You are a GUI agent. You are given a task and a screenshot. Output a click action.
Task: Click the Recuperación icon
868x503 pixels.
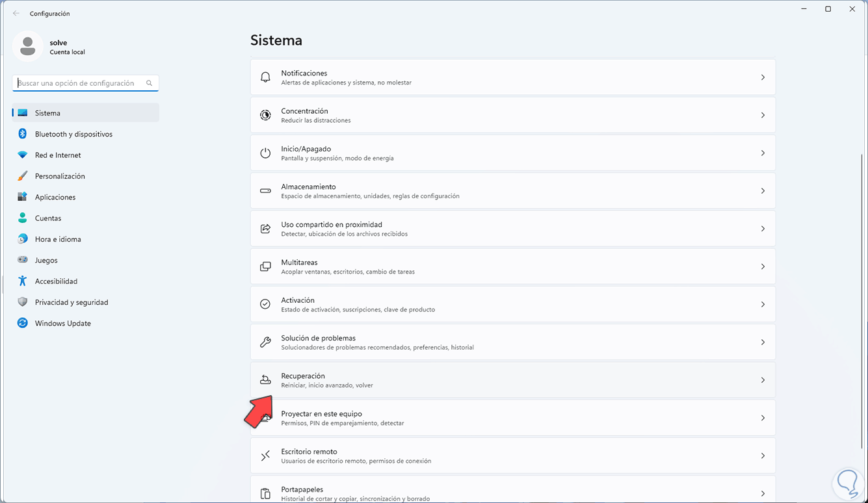[265, 380]
